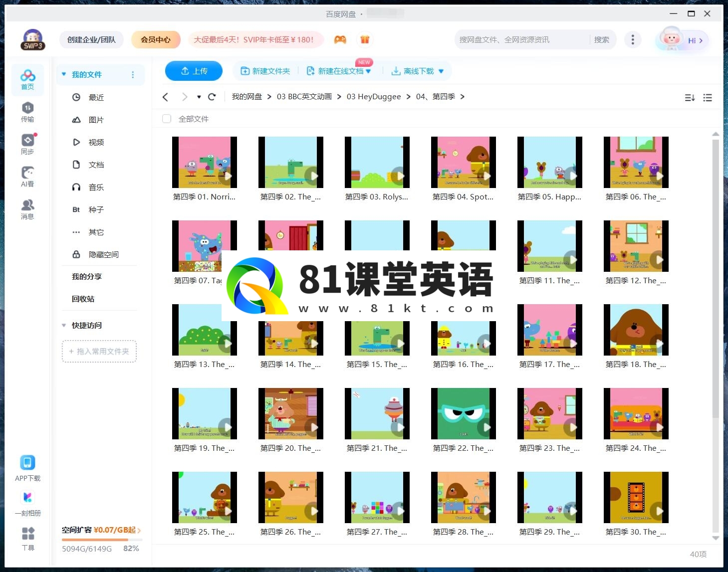This screenshot has height=572, width=728.
Task: Open 种子 torrents category
Action: pos(96,209)
